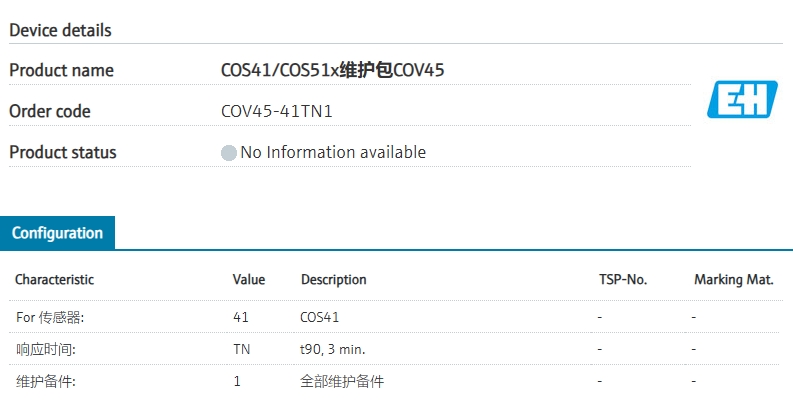
Task: Click the TN value cell
Action: [x=242, y=349]
